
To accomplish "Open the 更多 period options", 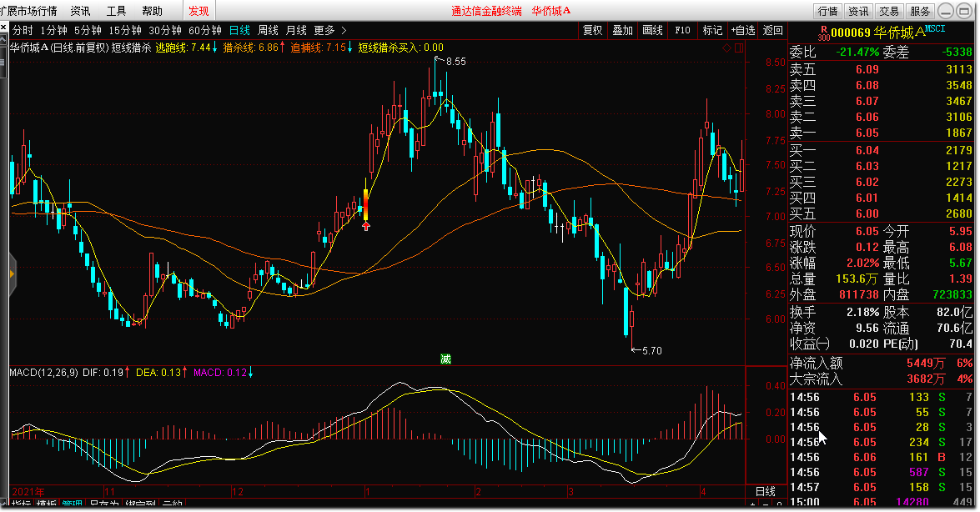I will click(324, 30).
